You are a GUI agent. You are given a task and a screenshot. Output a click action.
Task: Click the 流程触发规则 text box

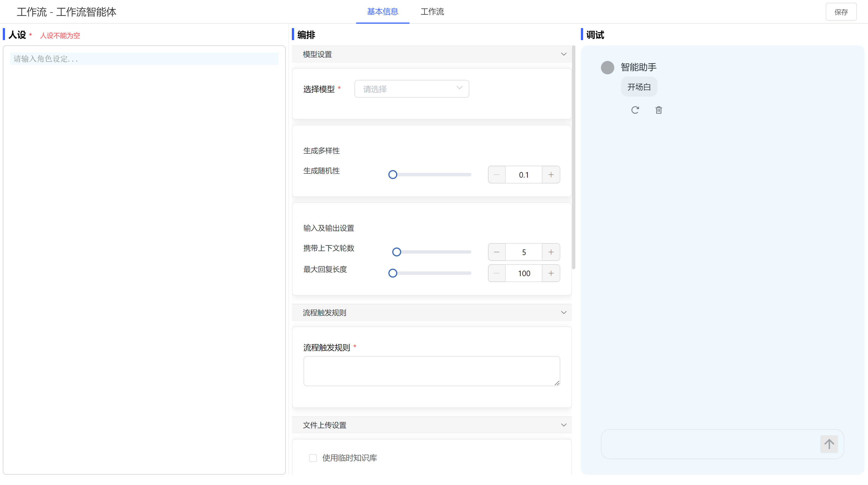pyautogui.click(x=431, y=371)
